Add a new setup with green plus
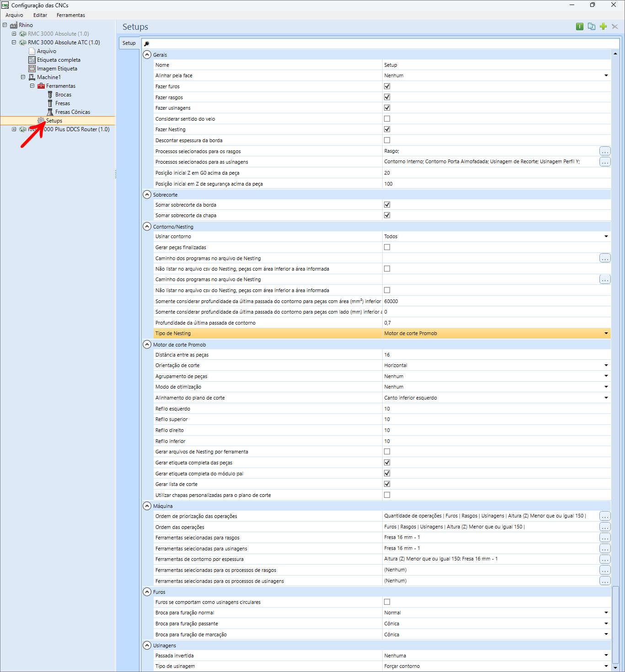 (603, 27)
